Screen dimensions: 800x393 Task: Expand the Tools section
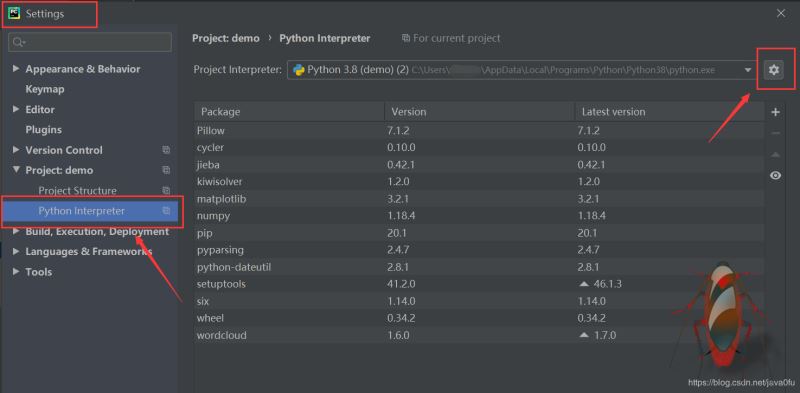point(16,272)
